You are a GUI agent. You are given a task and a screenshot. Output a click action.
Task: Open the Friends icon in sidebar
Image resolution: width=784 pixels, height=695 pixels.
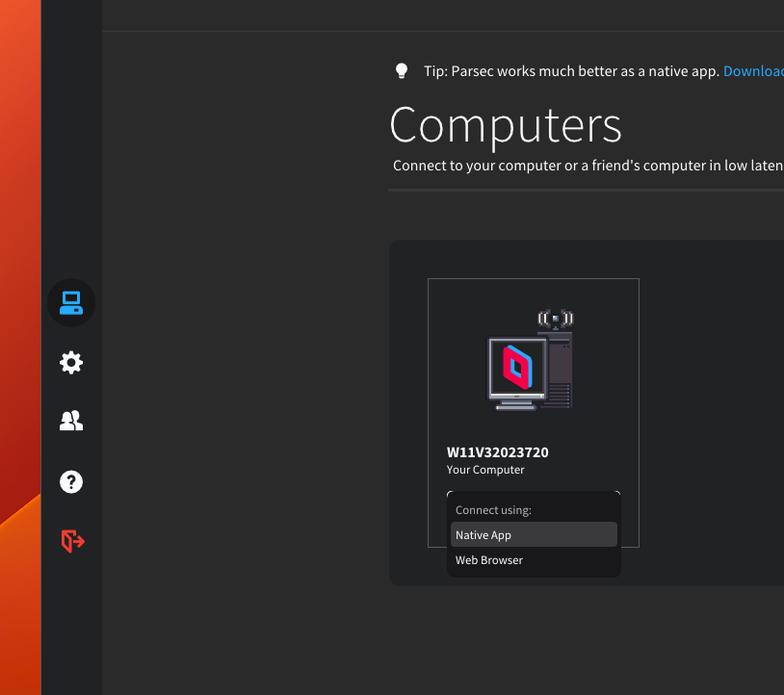click(x=71, y=422)
